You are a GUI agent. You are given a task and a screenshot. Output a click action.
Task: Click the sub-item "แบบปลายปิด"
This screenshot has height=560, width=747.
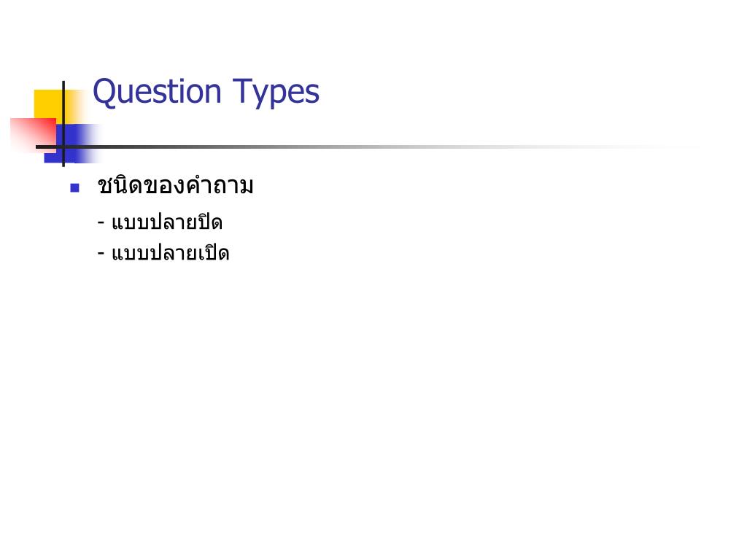(x=167, y=222)
